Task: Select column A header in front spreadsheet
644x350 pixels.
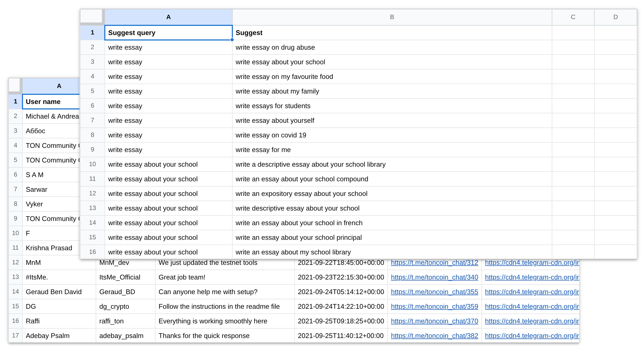Action: point(169,17)
